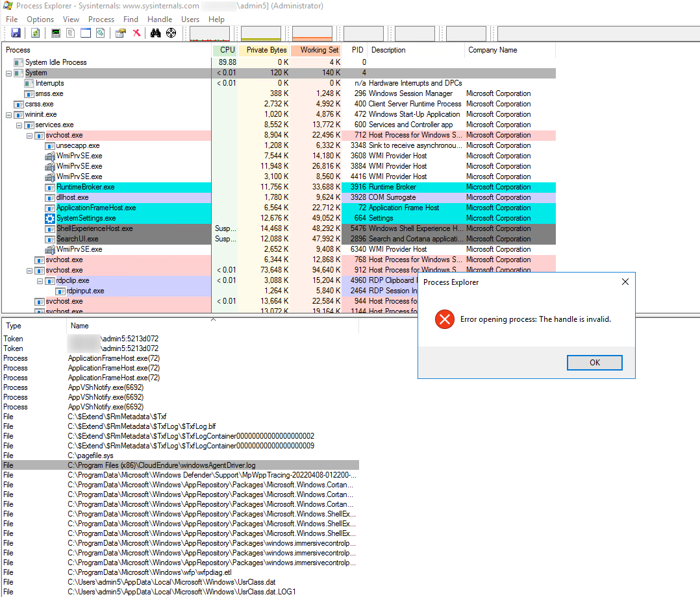Collapse the rdpclip.exe tree node

[40, 281]
